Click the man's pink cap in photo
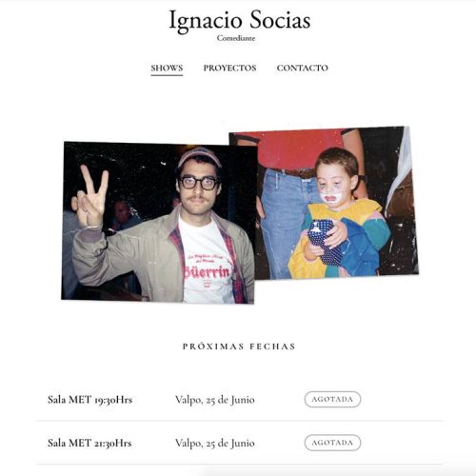The height and width of the screenshot is (476, 476). 199,156
